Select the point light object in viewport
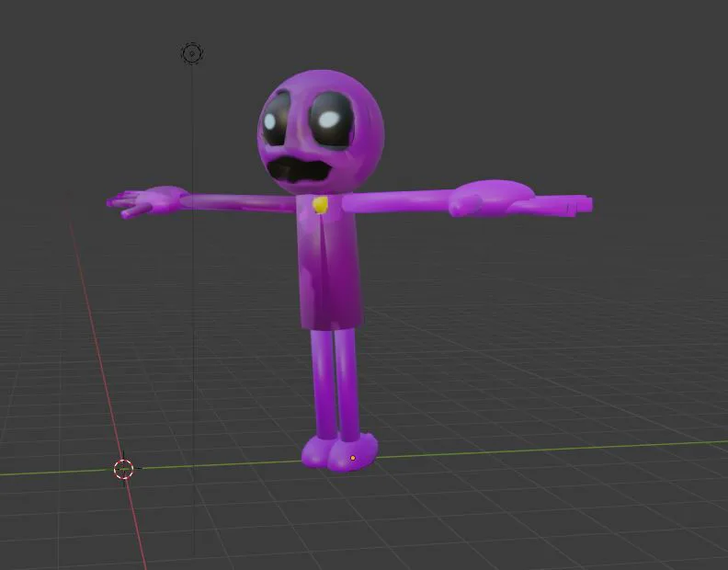Viewport: 728px width, 570px height. click(x=192, y=53)
